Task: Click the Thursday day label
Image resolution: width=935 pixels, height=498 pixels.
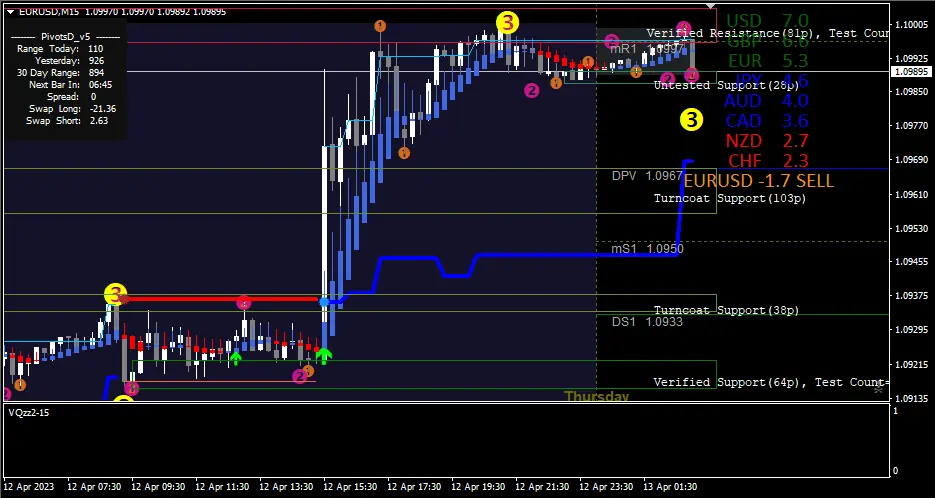Action: tap(596, 397)
